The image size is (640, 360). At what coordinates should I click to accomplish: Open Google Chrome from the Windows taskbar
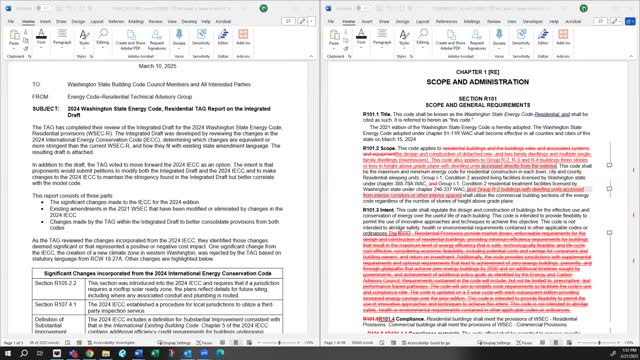click(x=89, y=353)
